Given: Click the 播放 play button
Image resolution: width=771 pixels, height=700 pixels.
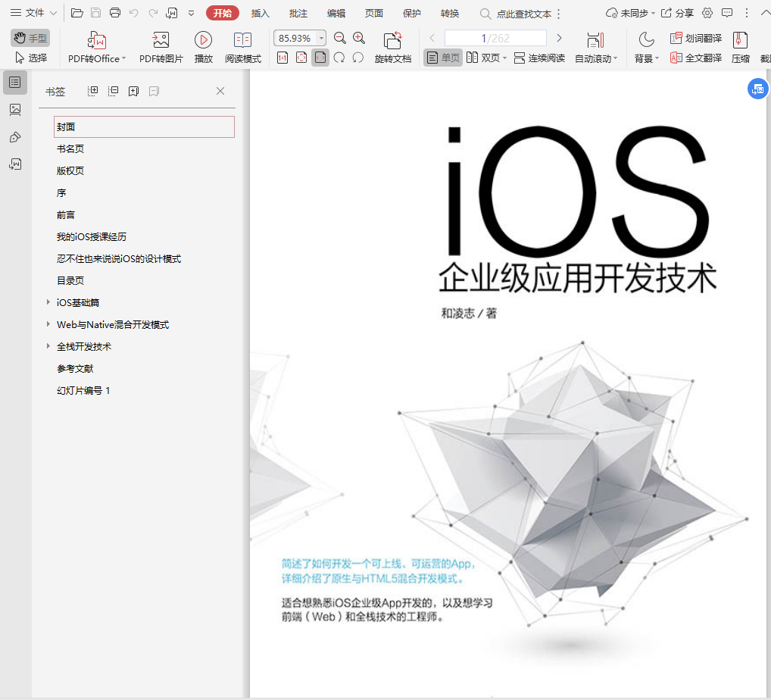Looking at the screenshot, I should pos(203,47).
